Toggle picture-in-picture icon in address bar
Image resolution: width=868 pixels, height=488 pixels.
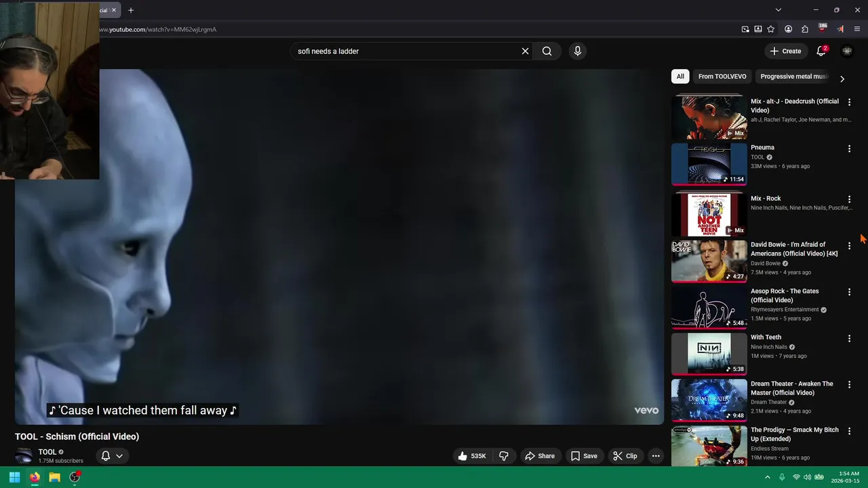[x=745, y=29]
